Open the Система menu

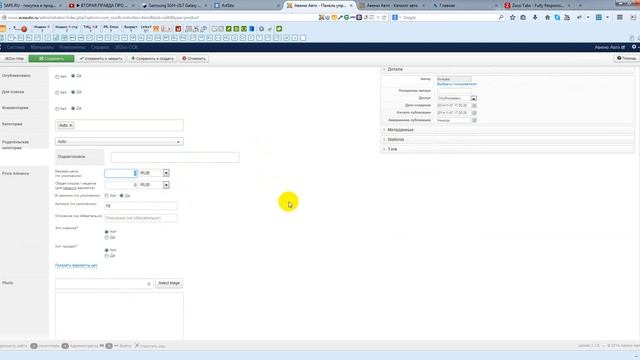coord(16,47)
